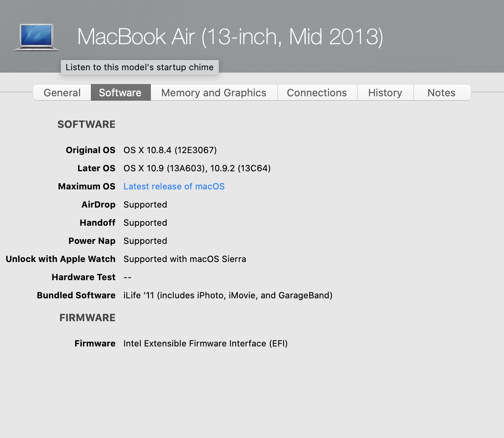Select the Supported value next to Power Nap
Viewport: 504px width, 438px height.
145,241
